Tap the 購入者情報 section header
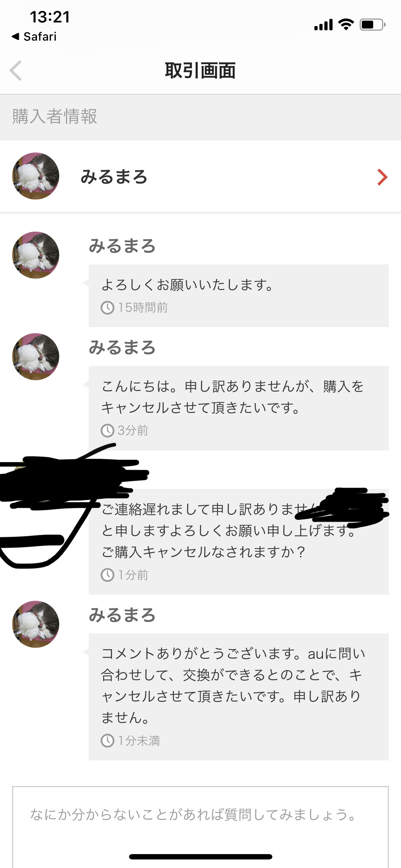Viewport: 401px width, 868px height. click(200, 117)
